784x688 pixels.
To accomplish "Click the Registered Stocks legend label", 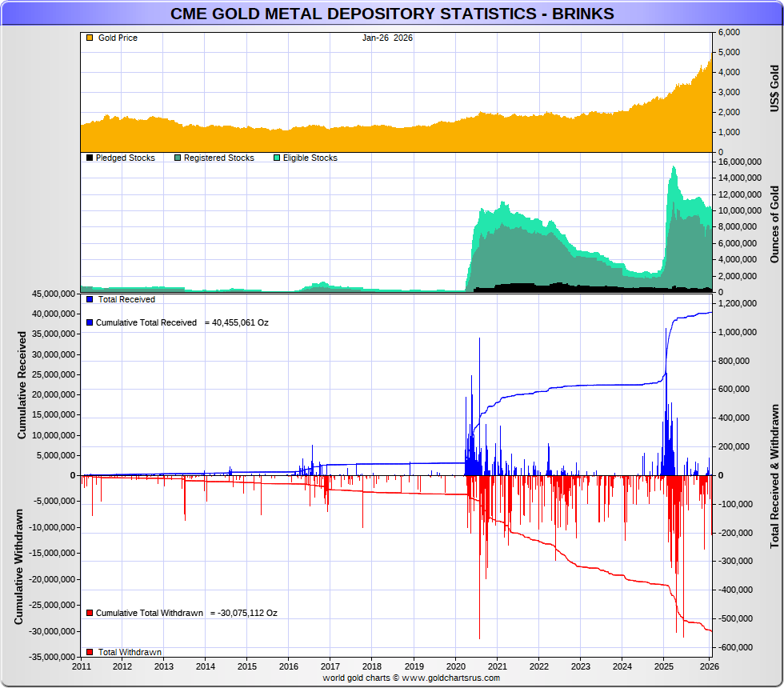I will pyautogui.click(x=219, y=158).
